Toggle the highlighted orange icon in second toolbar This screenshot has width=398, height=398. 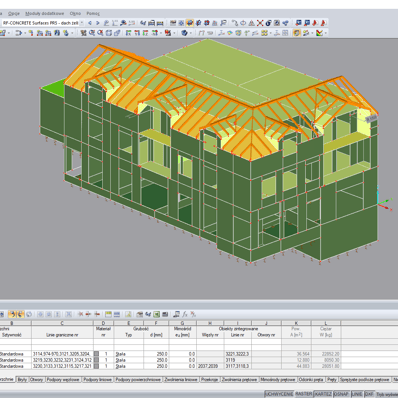(296, 33)
